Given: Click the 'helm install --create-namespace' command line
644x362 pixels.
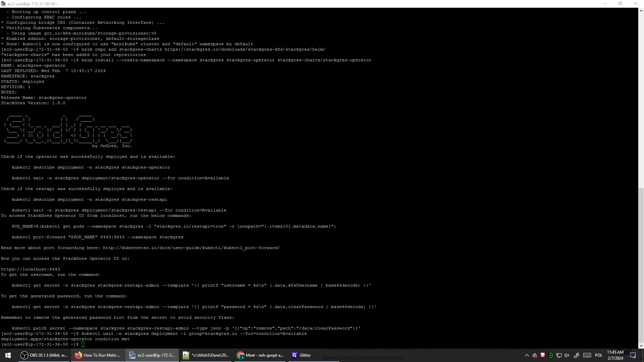Looking at the screenshot, I should tap(226, 60).
